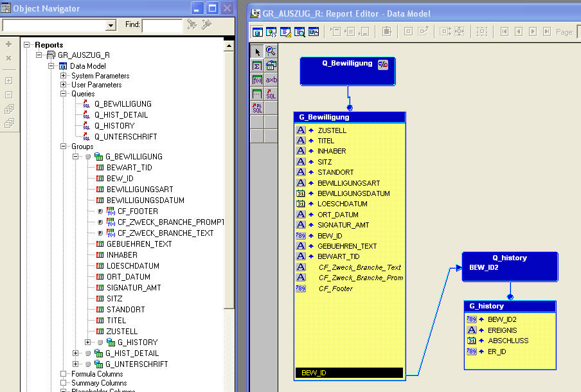Click the Create plus icon in Object Navigator
The image size is (581, 392).
[x=9, y=44]
